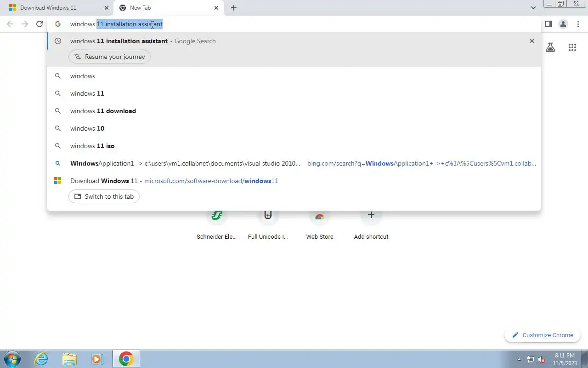Pick the 'windows 11' search suggestion
The width and height of the screenshot is (588, 368).
click(x=294, y=93)
